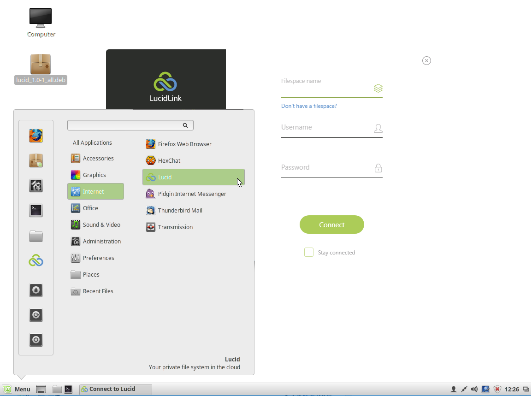This screenshot has height=396, width=532.
Task: Follow the Don't have a filespace? link
Action: pos(309,106)
